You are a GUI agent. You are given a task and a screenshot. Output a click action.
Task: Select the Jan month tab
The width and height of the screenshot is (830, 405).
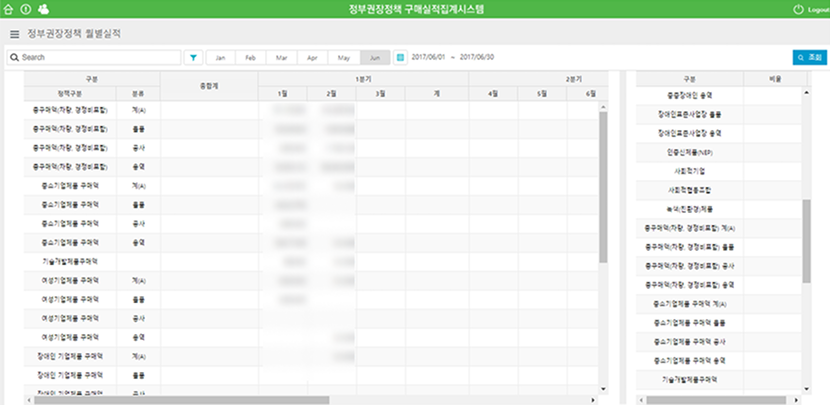pos(221,58)
